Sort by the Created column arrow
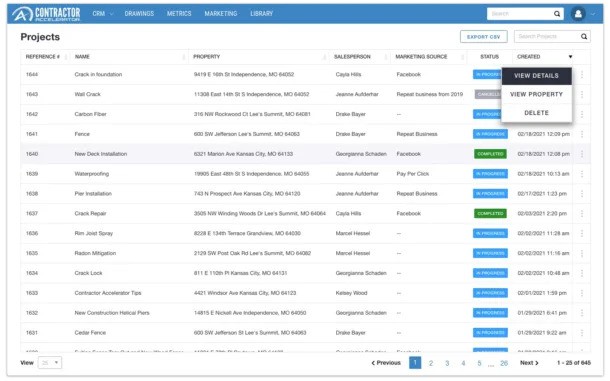This screenshot has height=381, width=610. 570,57
